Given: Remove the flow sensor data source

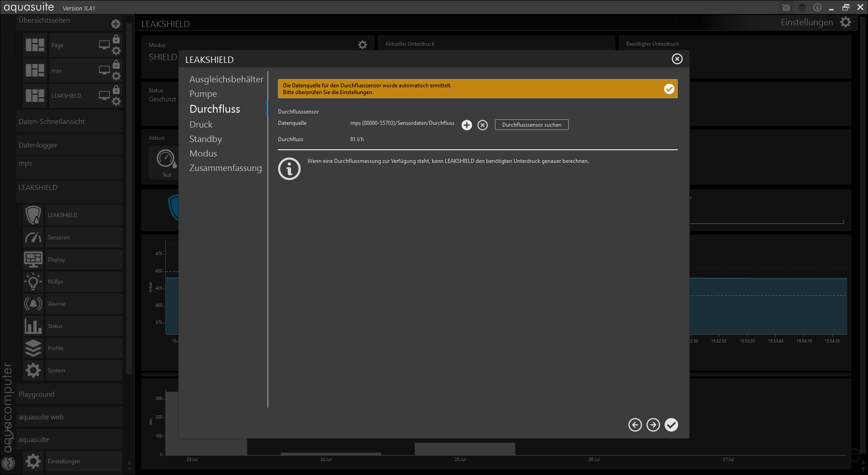Looking at the screenshot, I should pos(482,125).
